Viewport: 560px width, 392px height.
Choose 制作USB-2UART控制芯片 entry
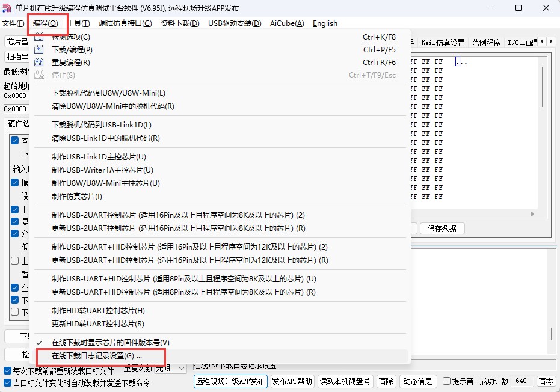pyautogui.click(x=220, y=215)
